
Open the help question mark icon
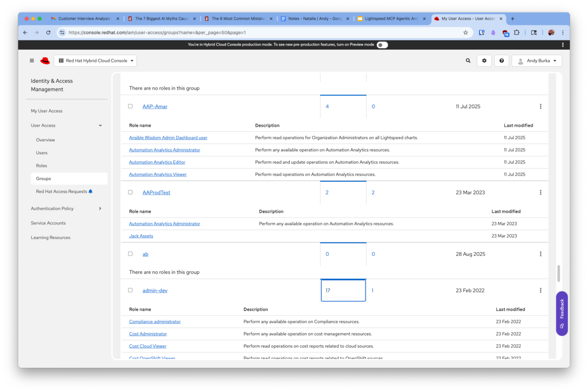502,61
